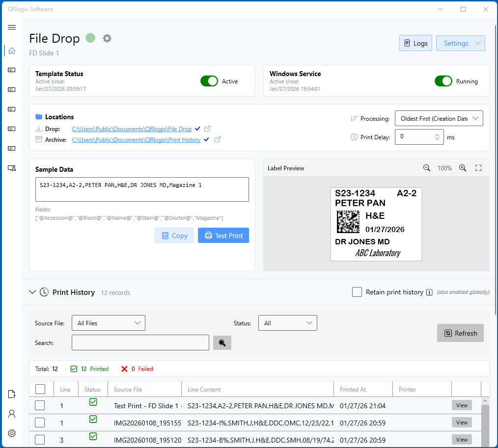This screenshot has width=498, height=448.
Task: Expand label preview to fullscreen
Action: [x=478, y=168]
